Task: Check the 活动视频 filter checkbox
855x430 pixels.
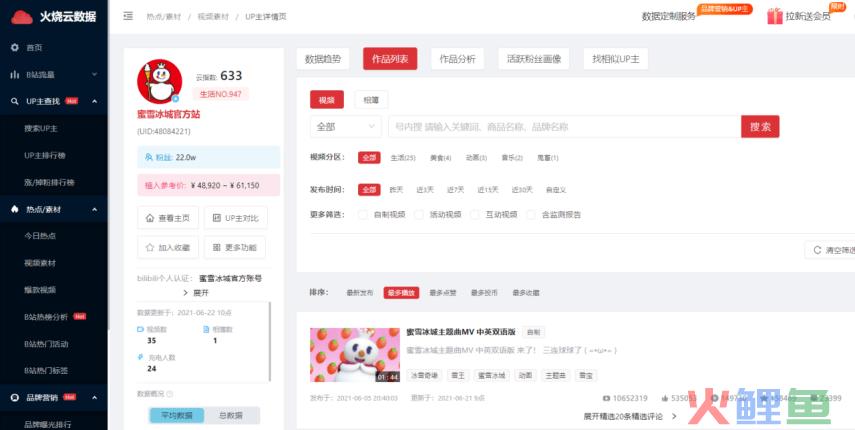Action: pos(419,215)
